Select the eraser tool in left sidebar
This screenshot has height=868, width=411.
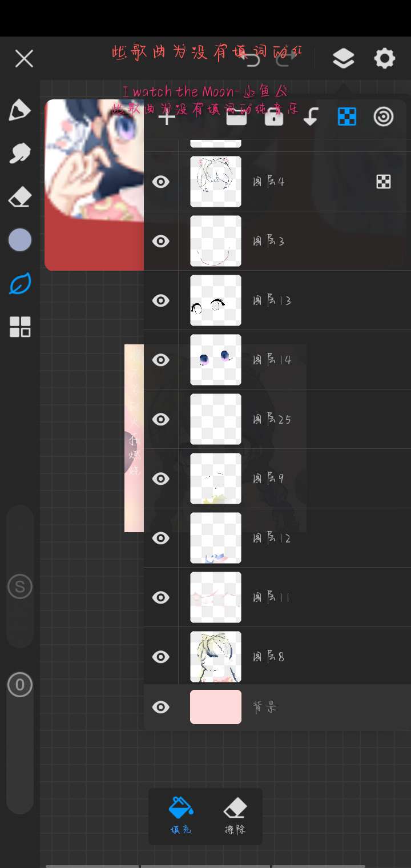tap(19, 198)
